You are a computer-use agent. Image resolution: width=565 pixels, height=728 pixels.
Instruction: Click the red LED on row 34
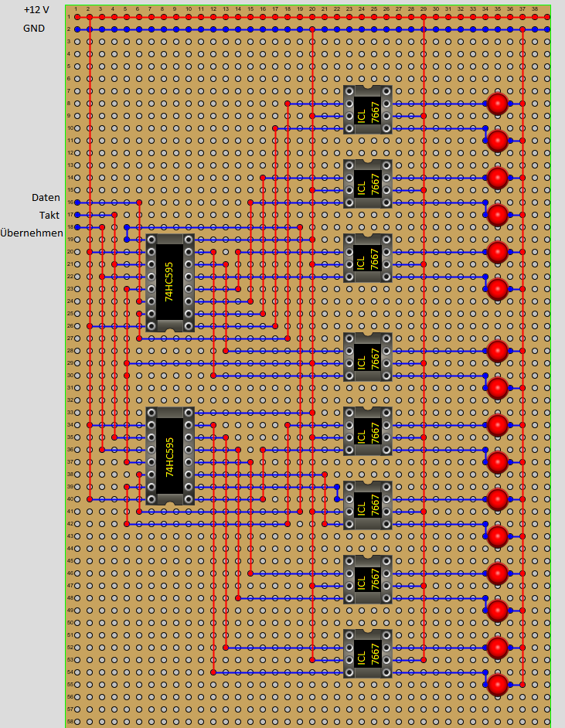498,425
